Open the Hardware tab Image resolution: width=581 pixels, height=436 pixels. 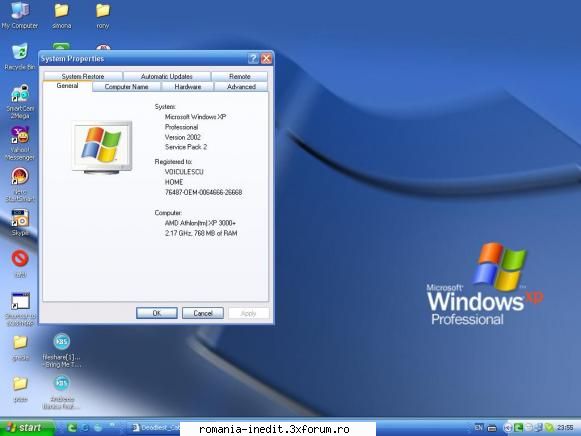(187, 87)
